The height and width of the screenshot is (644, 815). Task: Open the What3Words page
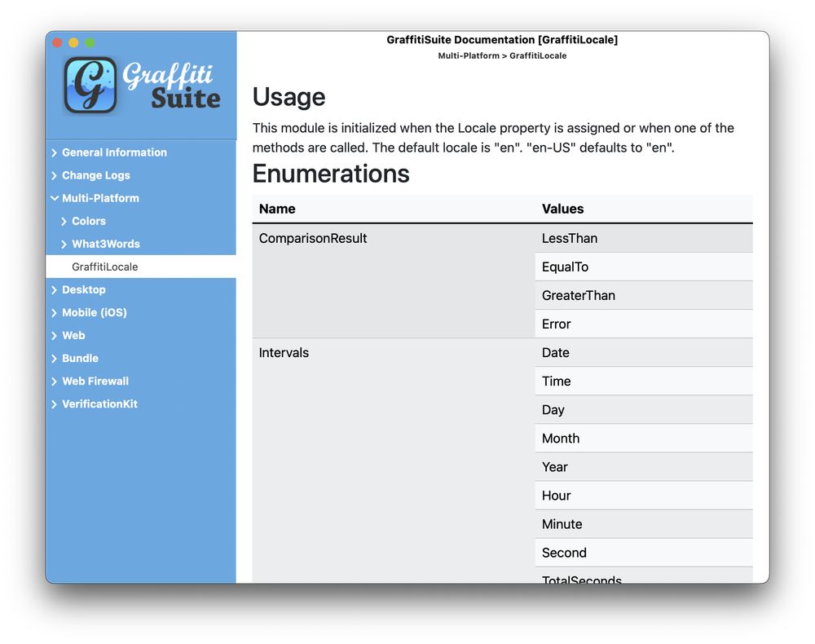click(x=106, y=244)
